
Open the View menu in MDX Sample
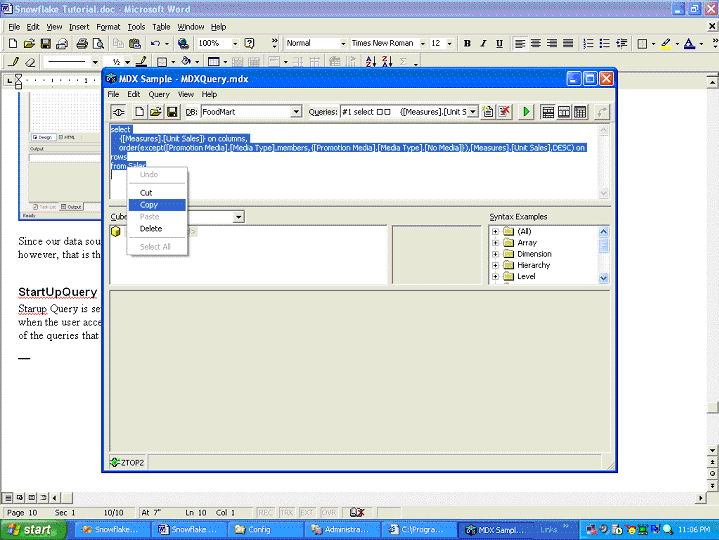point(186,94)
